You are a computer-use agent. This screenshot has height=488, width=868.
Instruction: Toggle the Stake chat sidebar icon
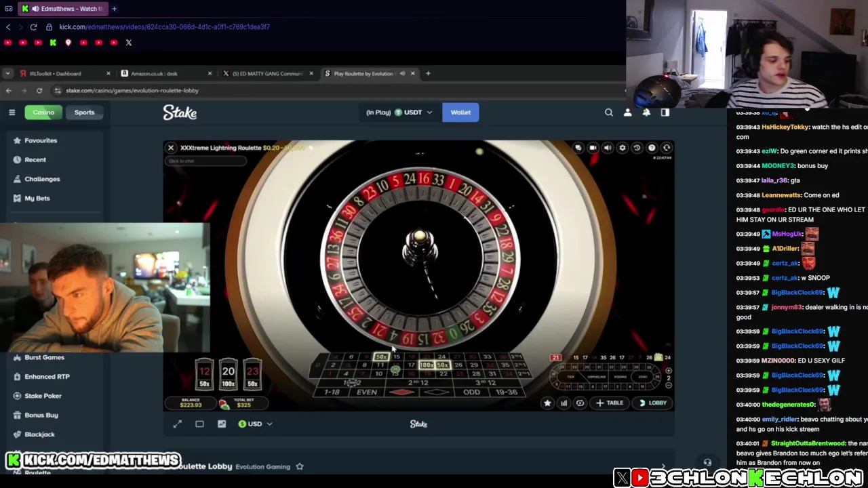coord(665,113)
